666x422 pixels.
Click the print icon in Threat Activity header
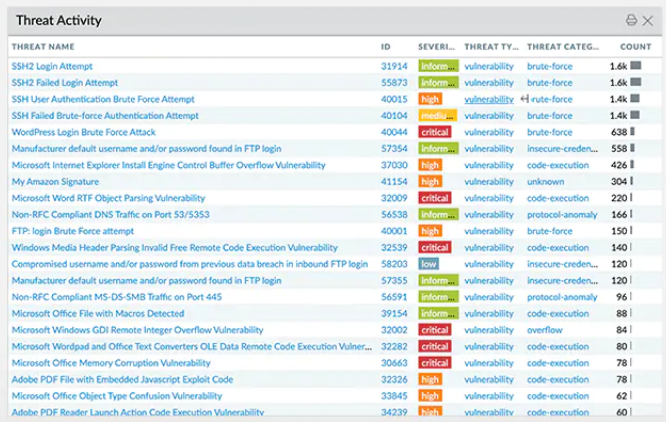pyautogui.click(x=631, y=20)
